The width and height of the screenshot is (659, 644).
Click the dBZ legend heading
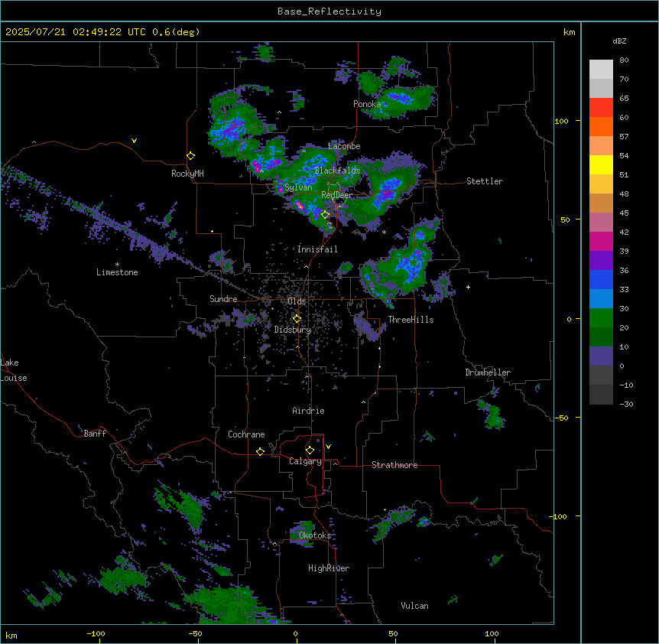coord(619,41)
